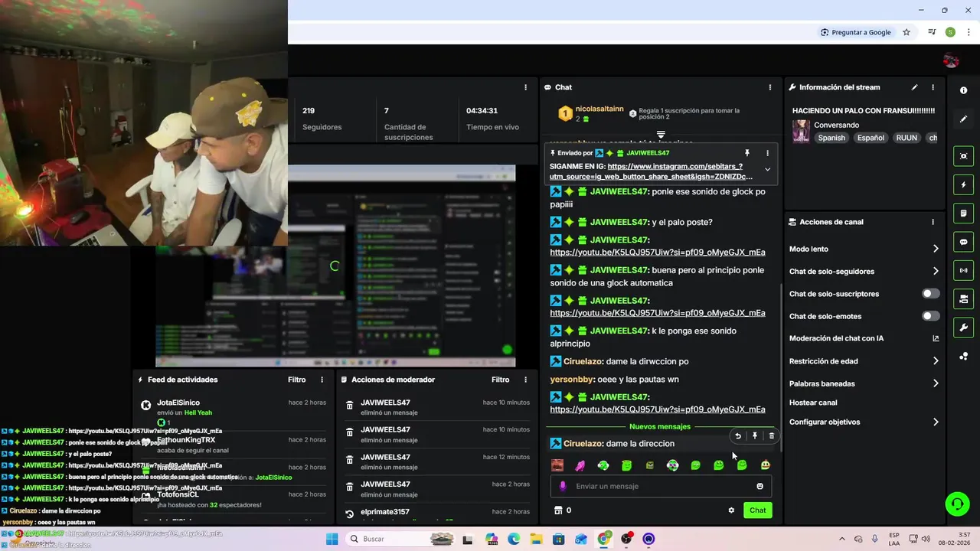
Task: Click the unpin icon on the pinned message
Action: coord(747,153)
